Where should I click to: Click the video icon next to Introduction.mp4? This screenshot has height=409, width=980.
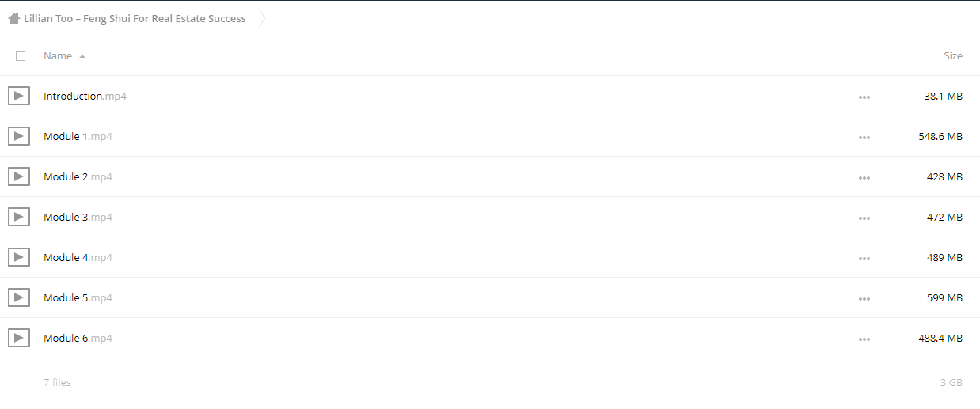point(19,96)
